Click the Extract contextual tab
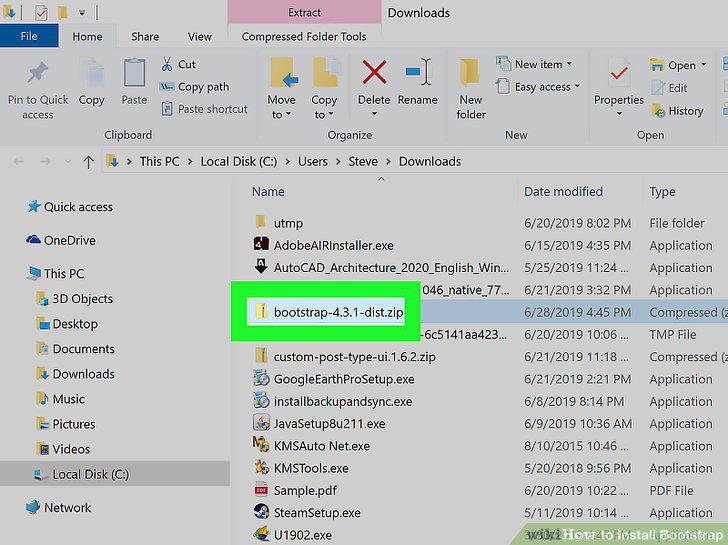This screenshot has width=728, height=545. [x=304, y=13]
